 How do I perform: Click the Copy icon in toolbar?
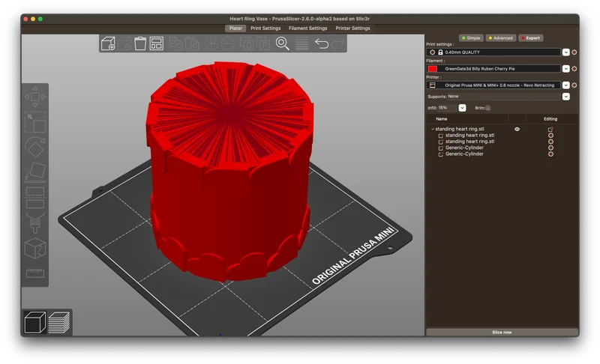176,43
